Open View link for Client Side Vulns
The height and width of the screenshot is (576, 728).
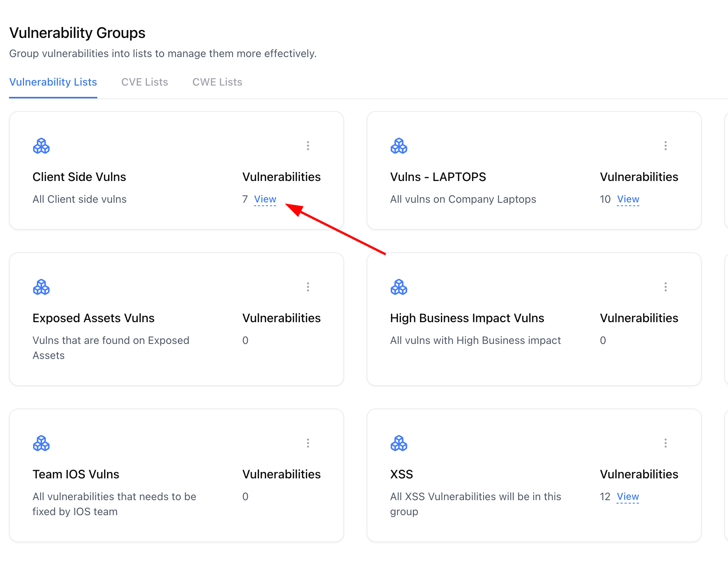(265, 199)
